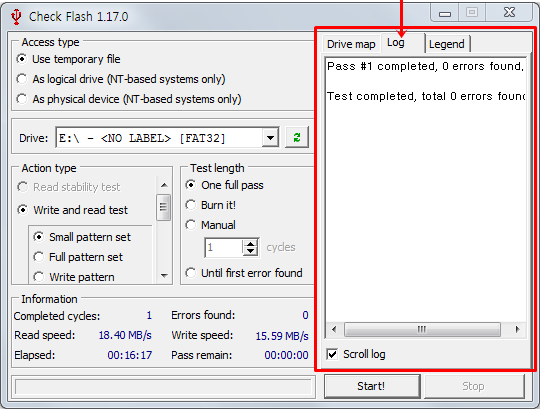
Task: Click the Read speed value 18.40 MB/s
Action: [x=125, y=335]
